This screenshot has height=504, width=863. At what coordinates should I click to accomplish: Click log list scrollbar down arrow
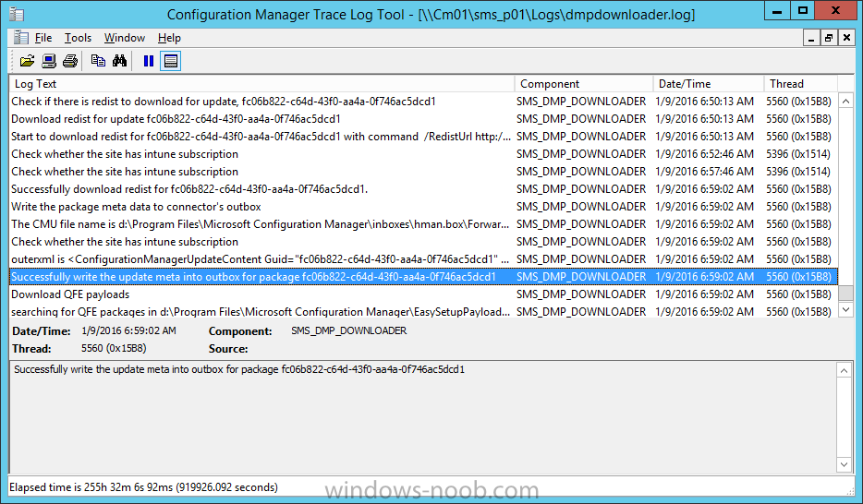coord(846,310)
